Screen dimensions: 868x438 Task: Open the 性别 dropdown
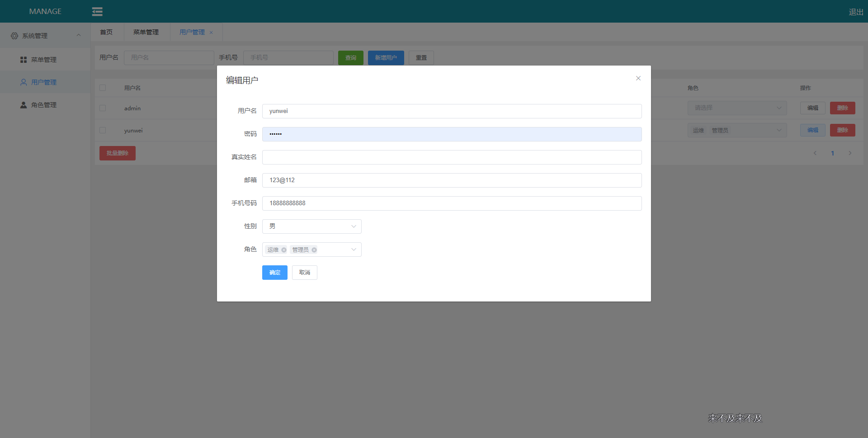tap(311, 226)
